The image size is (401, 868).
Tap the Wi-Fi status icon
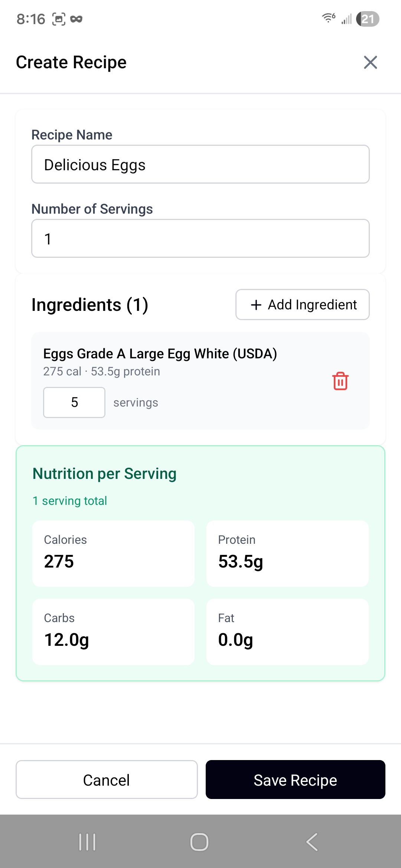(x=329, y=18)
